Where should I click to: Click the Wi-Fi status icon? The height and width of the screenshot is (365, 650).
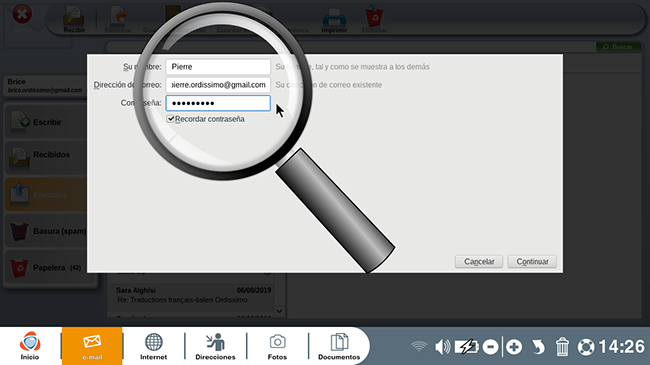tap(419, 347)
